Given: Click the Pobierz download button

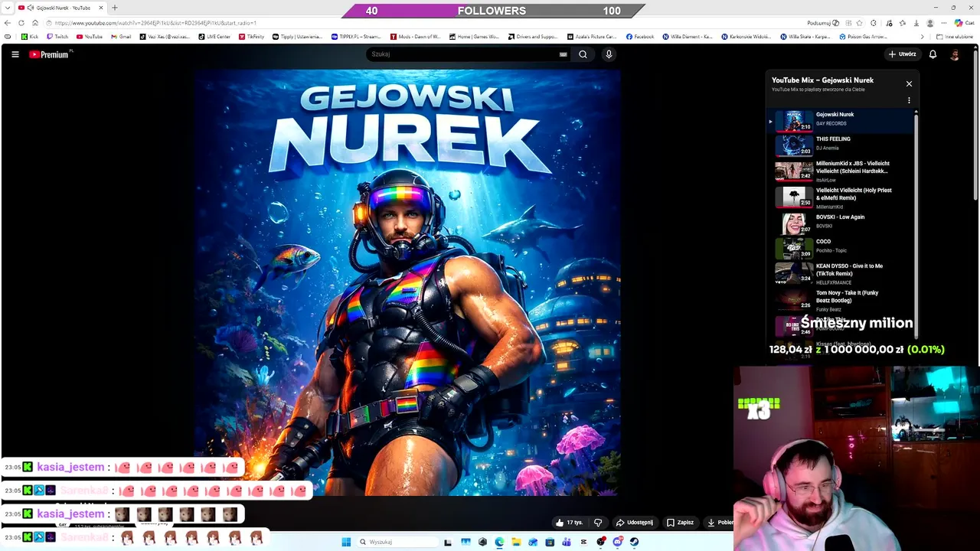Looking at the screenshot, I should point(720,523).
